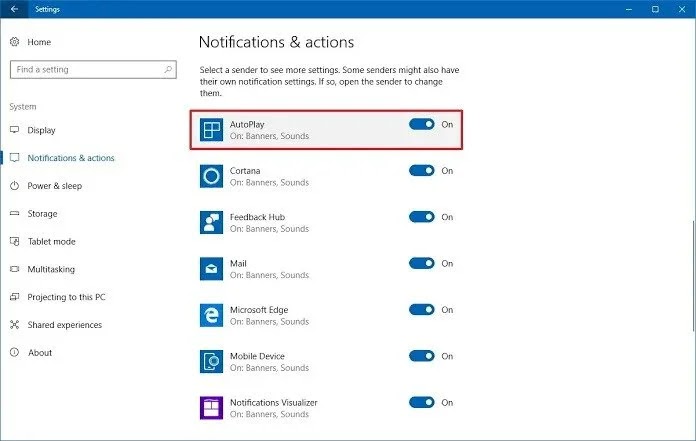This screenshot has height=441, width=696.
Task: Click the AutoPlay app icon
Action: click(x=211, y=130)
